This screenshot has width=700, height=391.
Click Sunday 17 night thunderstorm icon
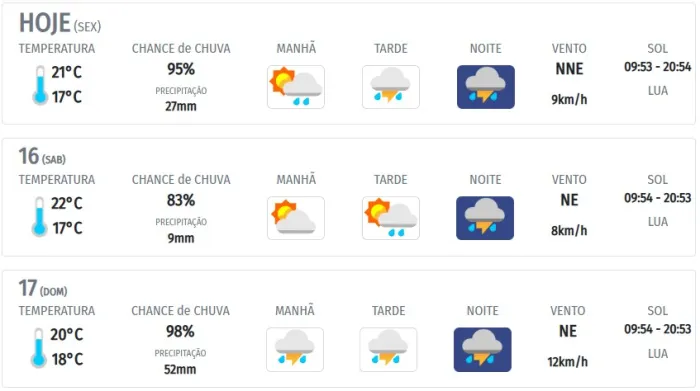pyautogui.click(x=482, y=349)
